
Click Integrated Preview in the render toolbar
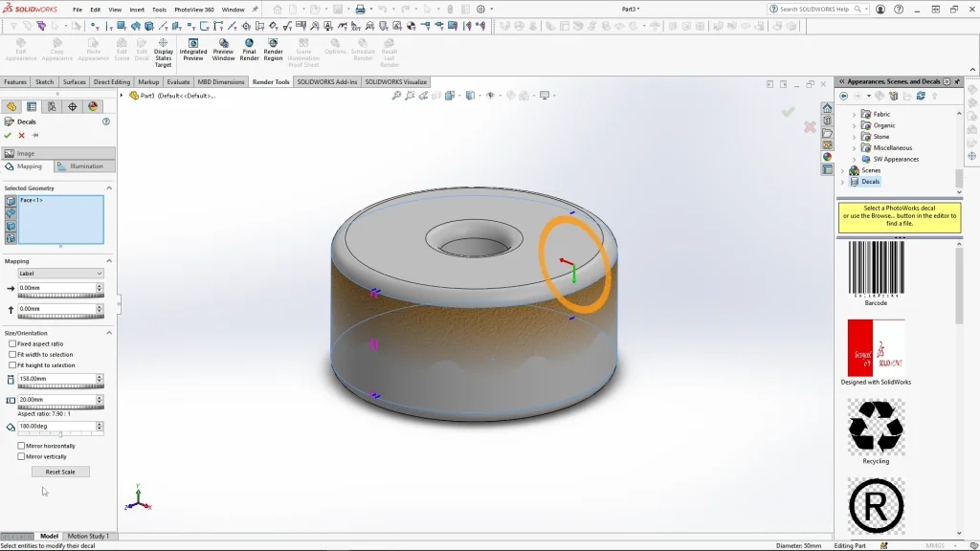pos(193,49)
